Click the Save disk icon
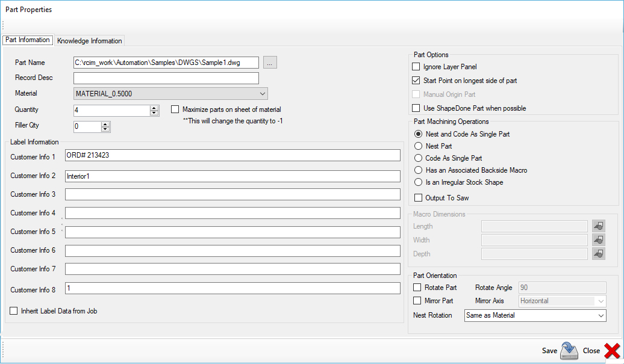This screenshot has height=364, width=624. (x=569, y=351)
